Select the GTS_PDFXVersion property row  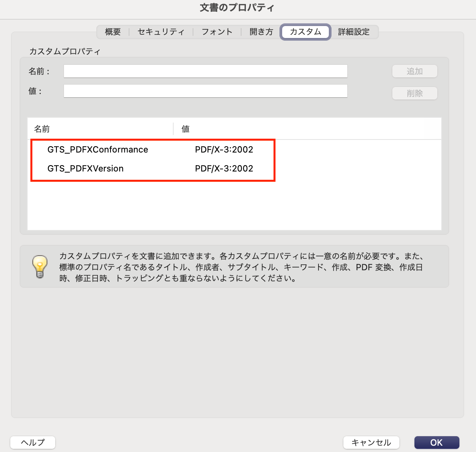tap(86, 169)
